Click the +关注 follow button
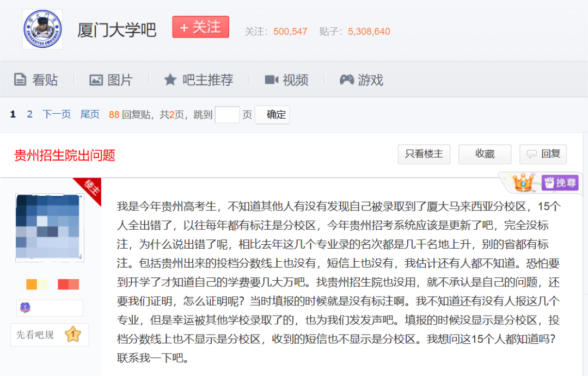This screenshot has height=376, width=588. click(x=200, y=27)
